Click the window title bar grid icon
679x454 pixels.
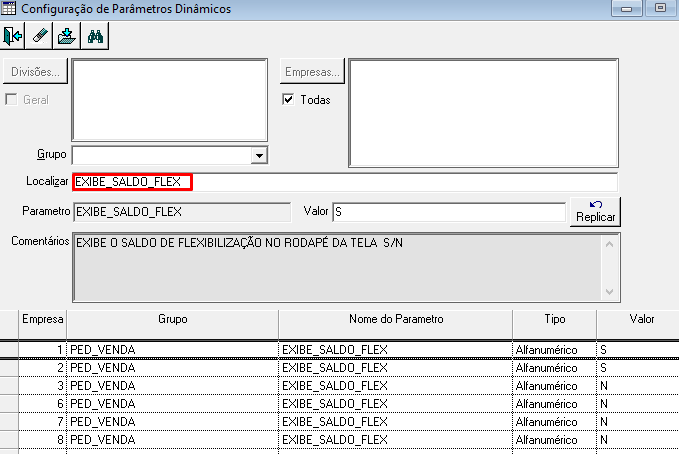8,8
